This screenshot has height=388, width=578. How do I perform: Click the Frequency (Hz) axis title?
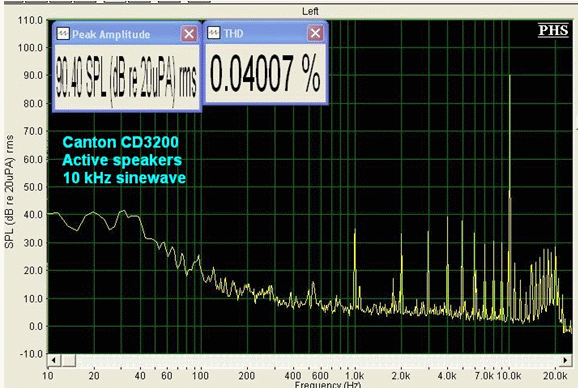coord(327,385)
